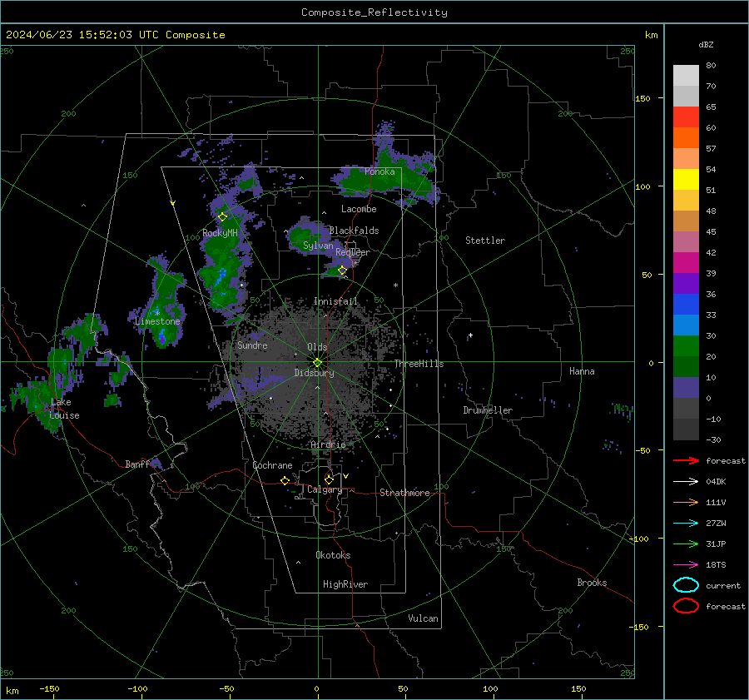
Task: Click the yellow diamond marker near Cochrane
Action: 285,480
